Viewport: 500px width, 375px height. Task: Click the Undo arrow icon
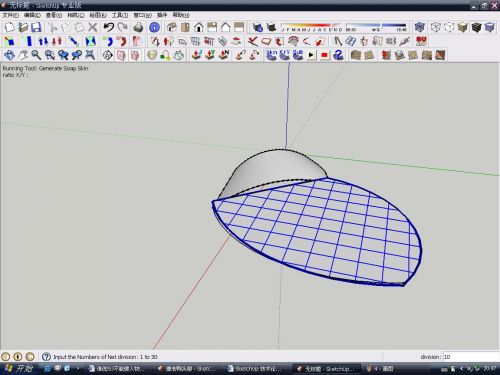pos(109,27)
